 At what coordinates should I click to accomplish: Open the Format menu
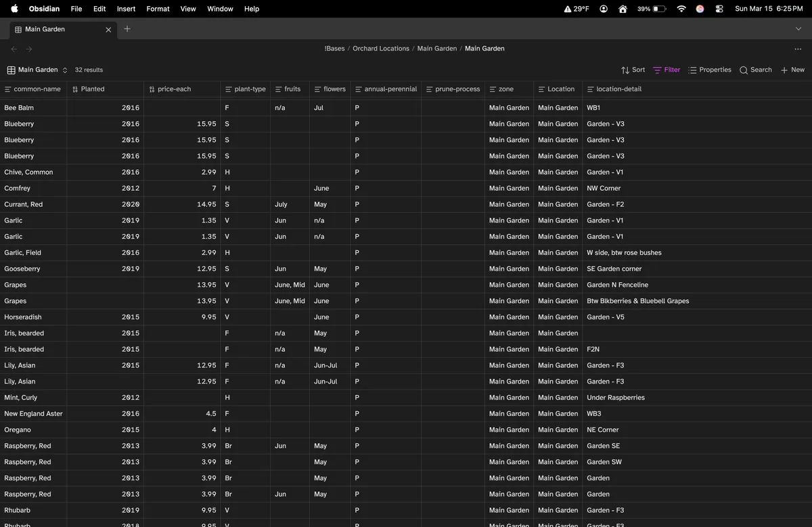(x=158, y=9)
